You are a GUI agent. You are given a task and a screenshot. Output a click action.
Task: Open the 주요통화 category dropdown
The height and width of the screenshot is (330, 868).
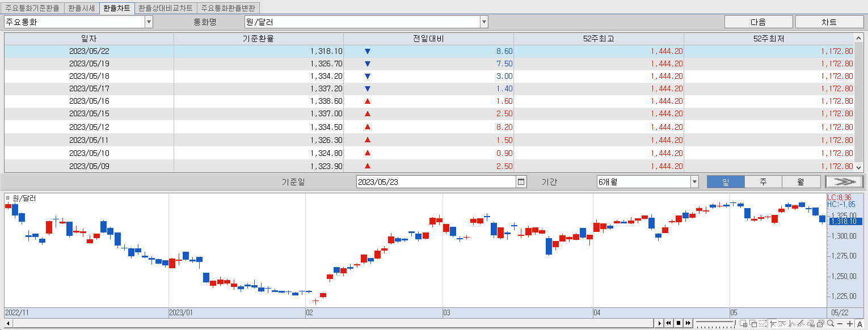pos(149,22)
